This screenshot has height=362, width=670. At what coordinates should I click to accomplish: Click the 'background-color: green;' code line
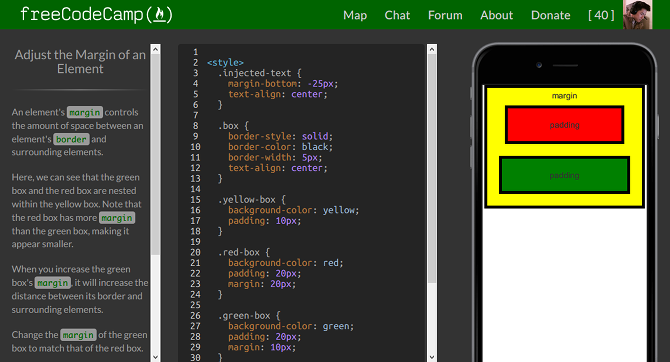click(x=291, y=326)
